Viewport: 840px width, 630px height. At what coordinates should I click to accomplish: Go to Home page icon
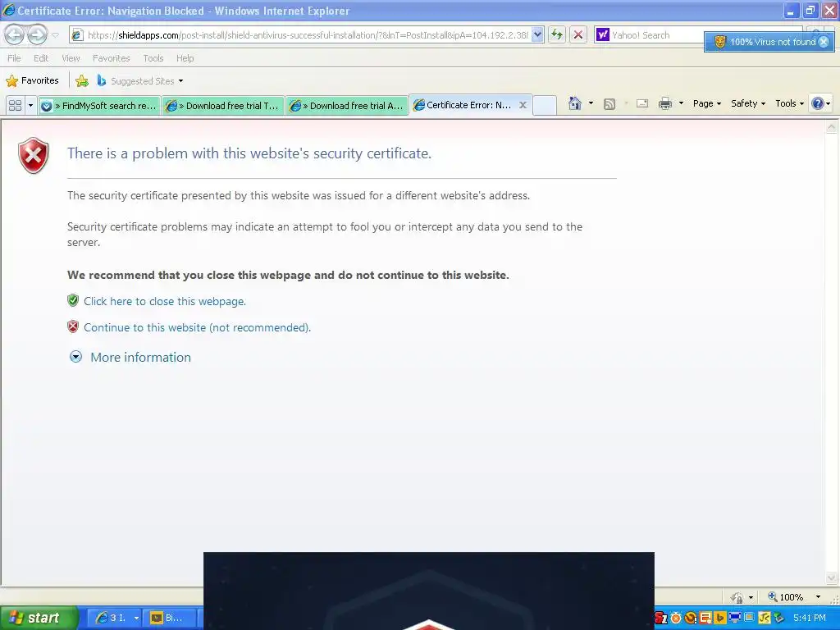click(x=575, y=103)
